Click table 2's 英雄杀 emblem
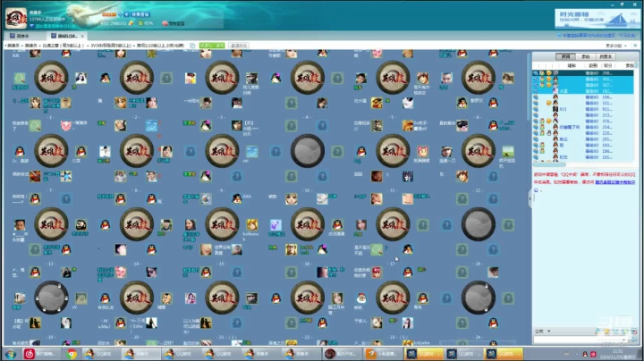The image size is (644, 361). click(x=136, y=78)
